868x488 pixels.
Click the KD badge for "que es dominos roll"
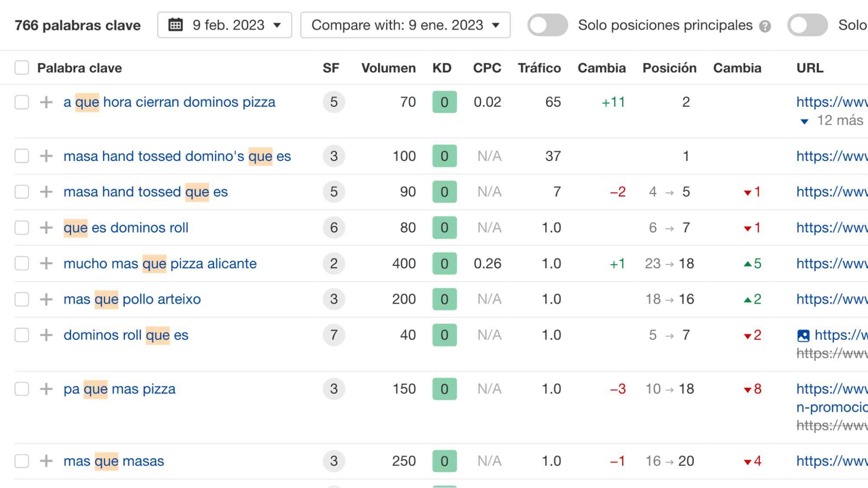point(444,227)
